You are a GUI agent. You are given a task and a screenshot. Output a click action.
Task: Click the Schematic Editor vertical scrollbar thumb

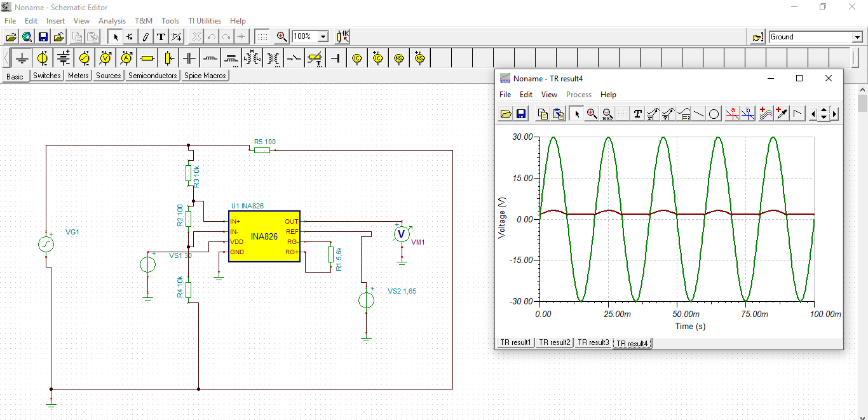point(862,103)
